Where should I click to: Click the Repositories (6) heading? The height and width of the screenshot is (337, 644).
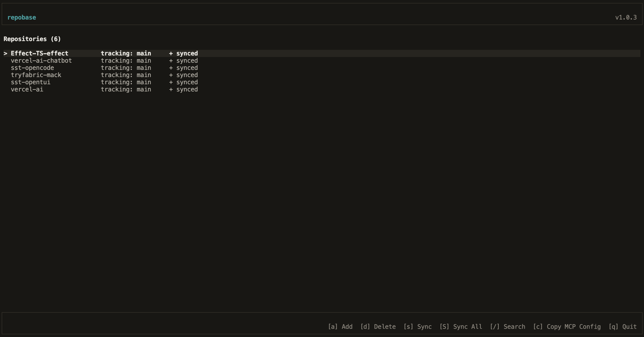click(32, 39)
